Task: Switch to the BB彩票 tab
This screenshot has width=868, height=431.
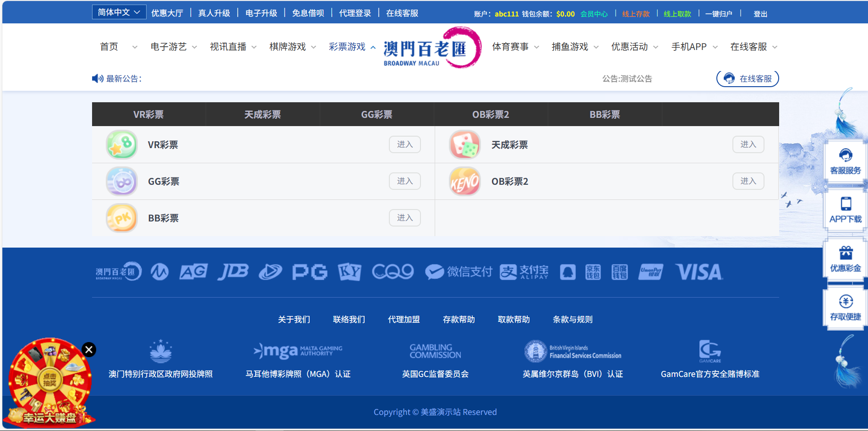Action: (605, 115)
